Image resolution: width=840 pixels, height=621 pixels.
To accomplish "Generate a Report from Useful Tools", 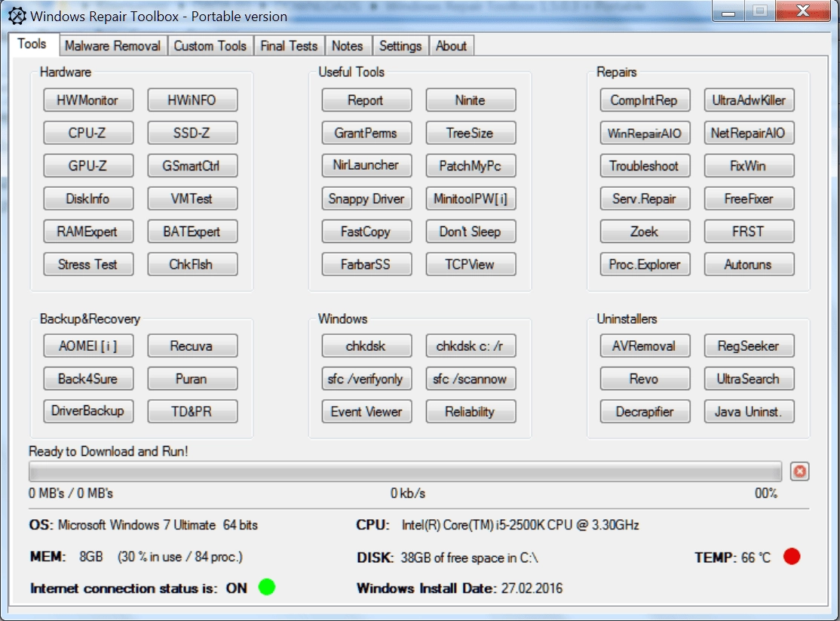I will click(x=367, y=100).
